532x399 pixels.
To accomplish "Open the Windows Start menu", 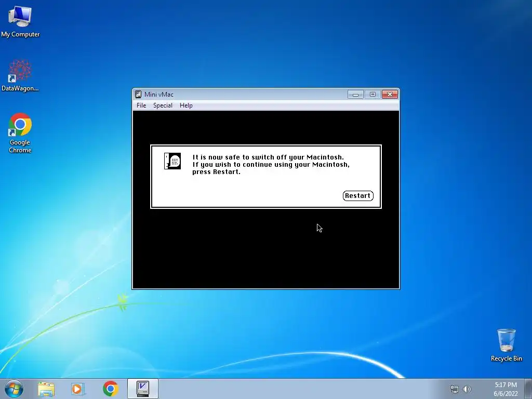I will coord(14,389).
